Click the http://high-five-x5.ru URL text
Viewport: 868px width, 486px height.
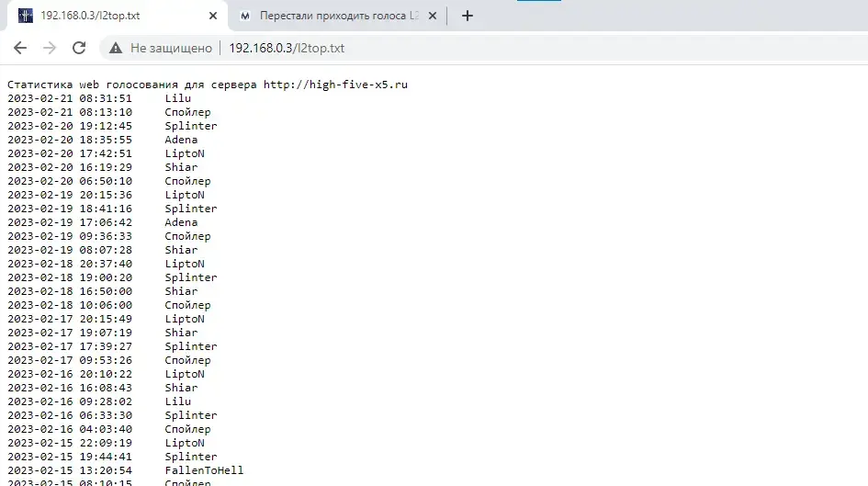point(335,85)
